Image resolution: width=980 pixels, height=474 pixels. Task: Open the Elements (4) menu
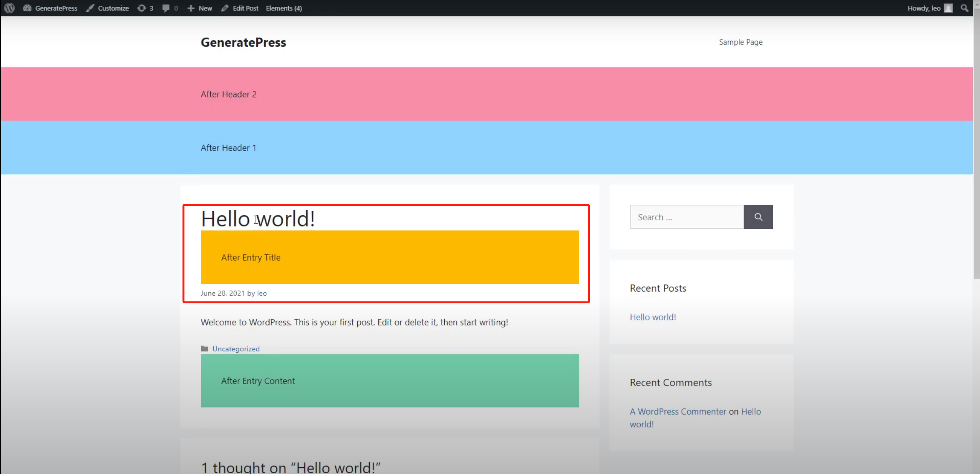click(x=284, y=8)
